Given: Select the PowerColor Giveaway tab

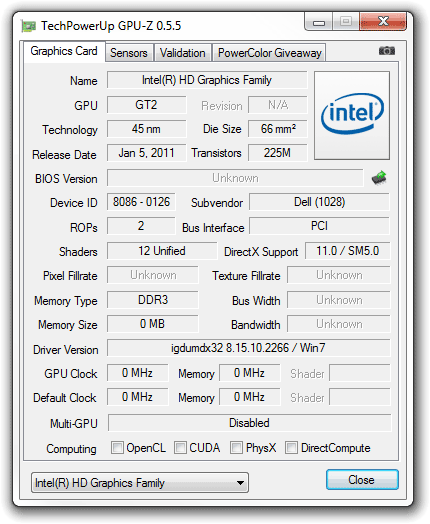Looking at the screenshot, I should (x=269, y=53).
